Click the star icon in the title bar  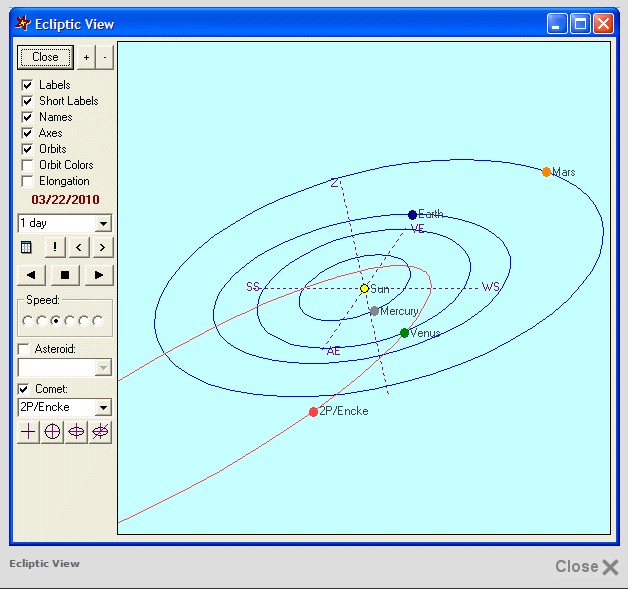tap(23, 23)
